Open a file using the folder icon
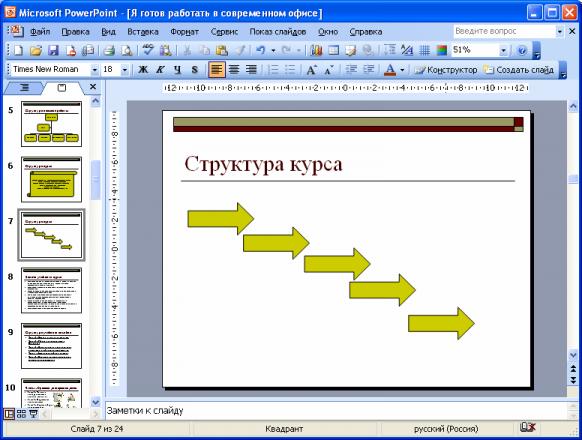The image size is (582, 440). point(36,50)
